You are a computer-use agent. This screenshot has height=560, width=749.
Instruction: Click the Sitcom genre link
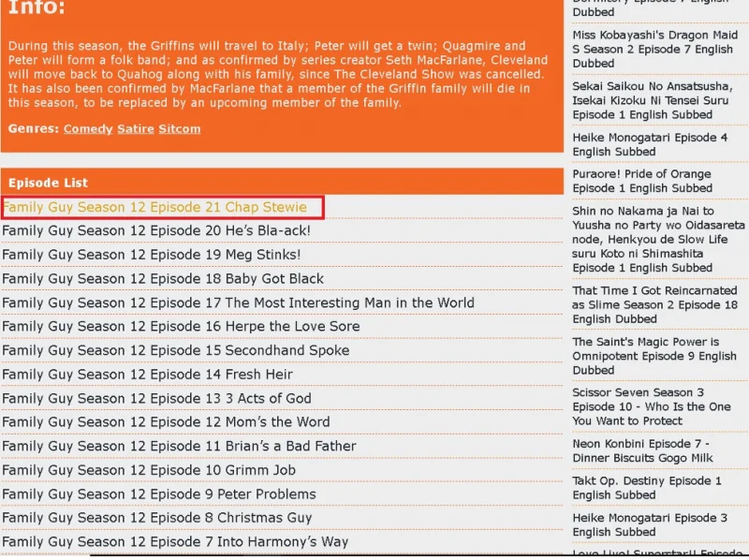point(180,129)
